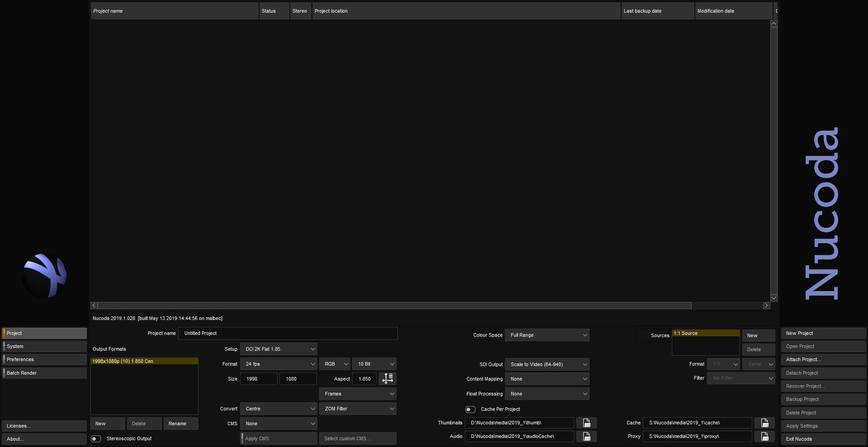Sort by Modification date column
The image size is (868, 447).
[734, 11]
